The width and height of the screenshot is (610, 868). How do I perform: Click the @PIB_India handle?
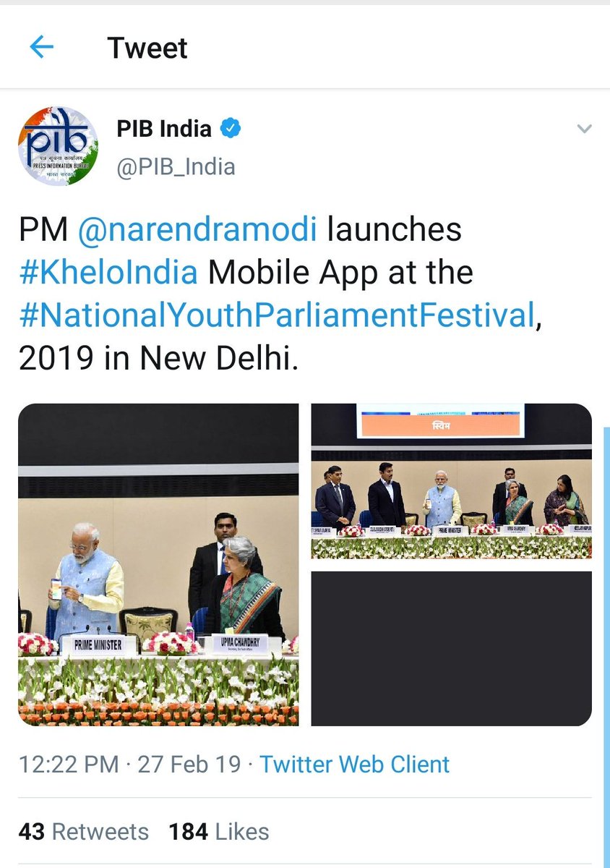point(176,167)
